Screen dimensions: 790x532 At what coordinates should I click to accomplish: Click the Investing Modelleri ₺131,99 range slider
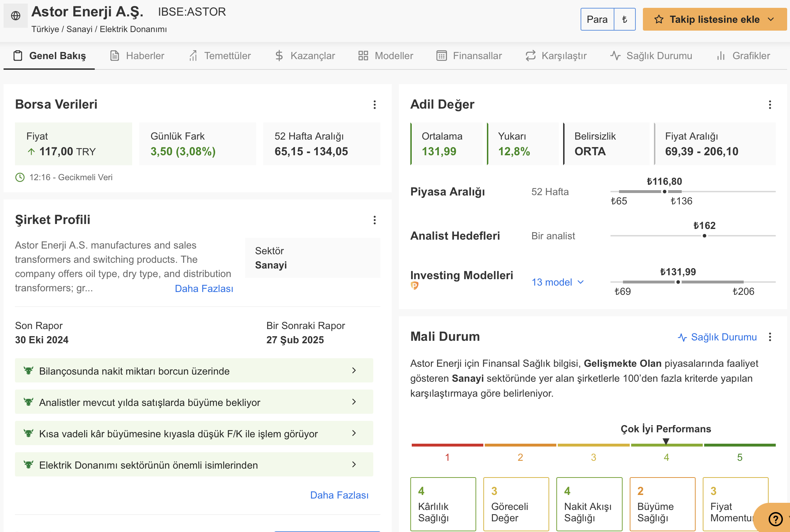coord(693,282)
